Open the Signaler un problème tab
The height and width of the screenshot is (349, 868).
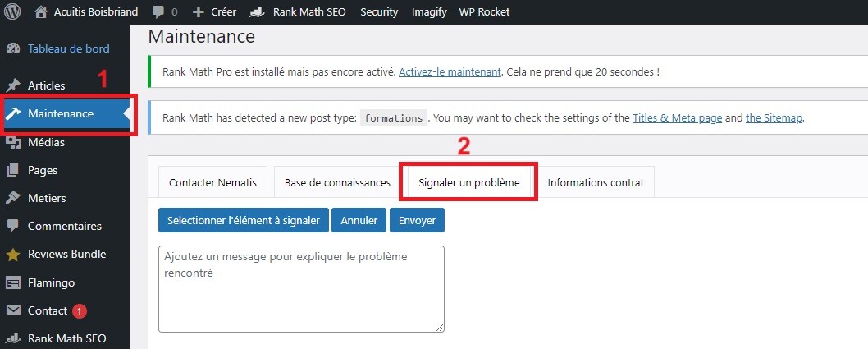tap(468, 182)
